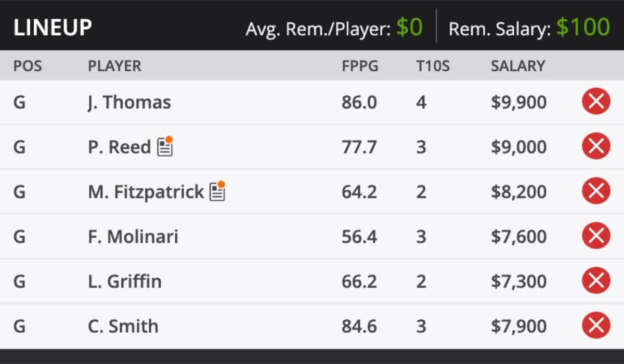Click the PLAYER column header
This screenshot has height=364, width=624.
(x=114, y=66)
